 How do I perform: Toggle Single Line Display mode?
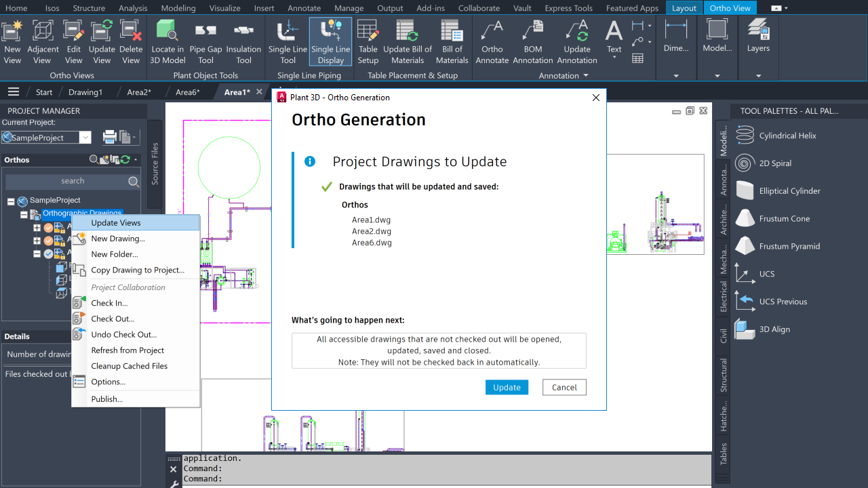331,42
